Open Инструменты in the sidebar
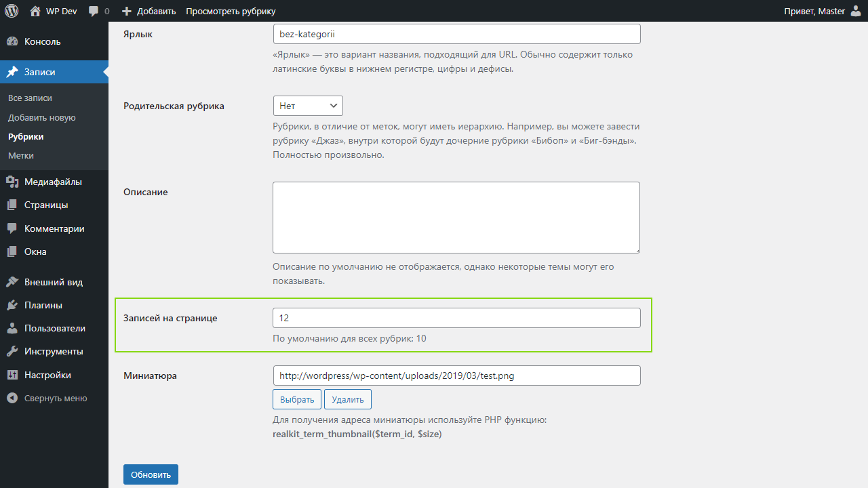This screenshot has height=488, width=868. [54, 351]
